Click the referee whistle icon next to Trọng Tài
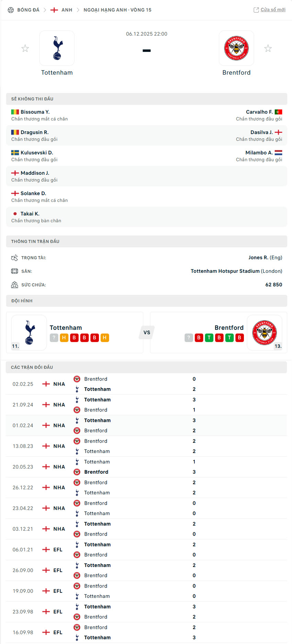This screenshot has width=292, height=644. click(x=15, y=257)
